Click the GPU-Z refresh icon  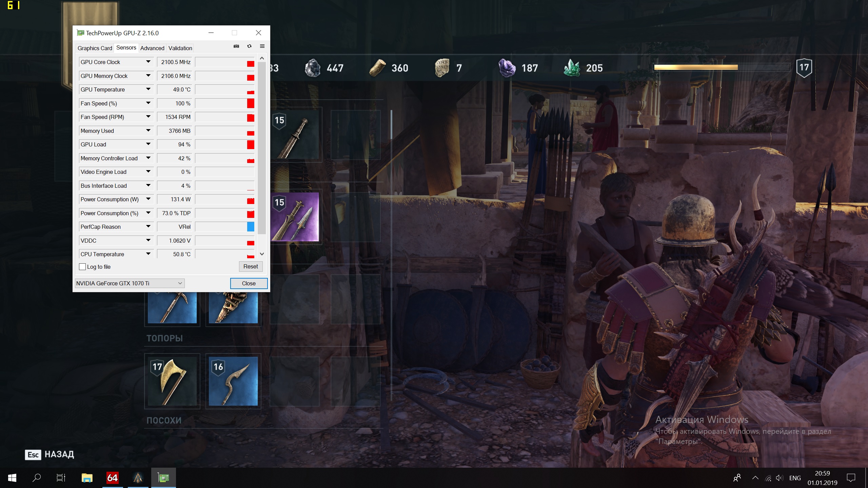point(249,46)
